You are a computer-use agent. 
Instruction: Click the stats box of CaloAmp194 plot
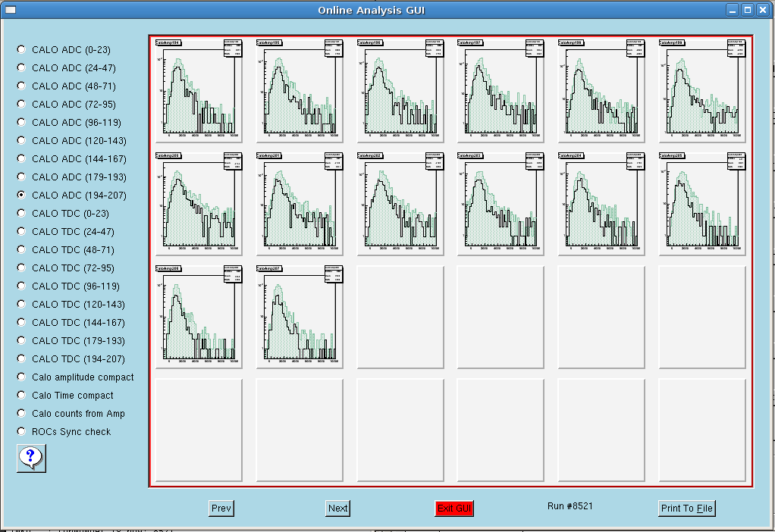click(x=233, y=48)
